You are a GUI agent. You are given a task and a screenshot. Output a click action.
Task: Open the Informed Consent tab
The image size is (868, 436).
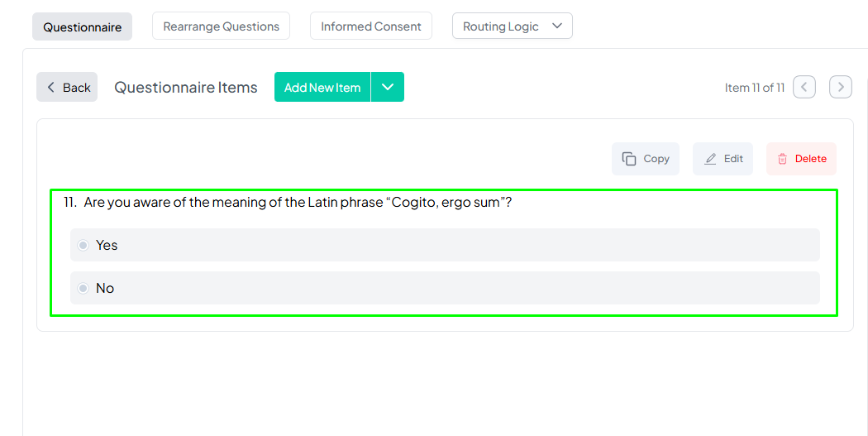[x=371, y=26]
